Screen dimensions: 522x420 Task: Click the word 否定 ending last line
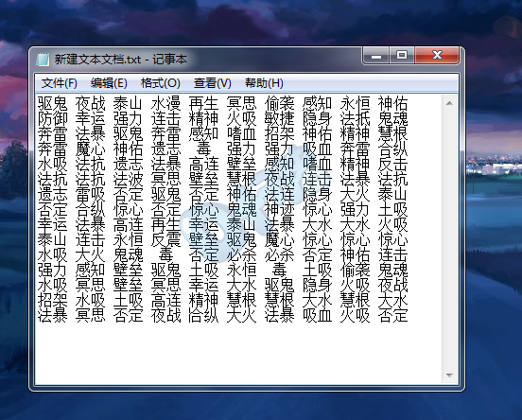392,315
